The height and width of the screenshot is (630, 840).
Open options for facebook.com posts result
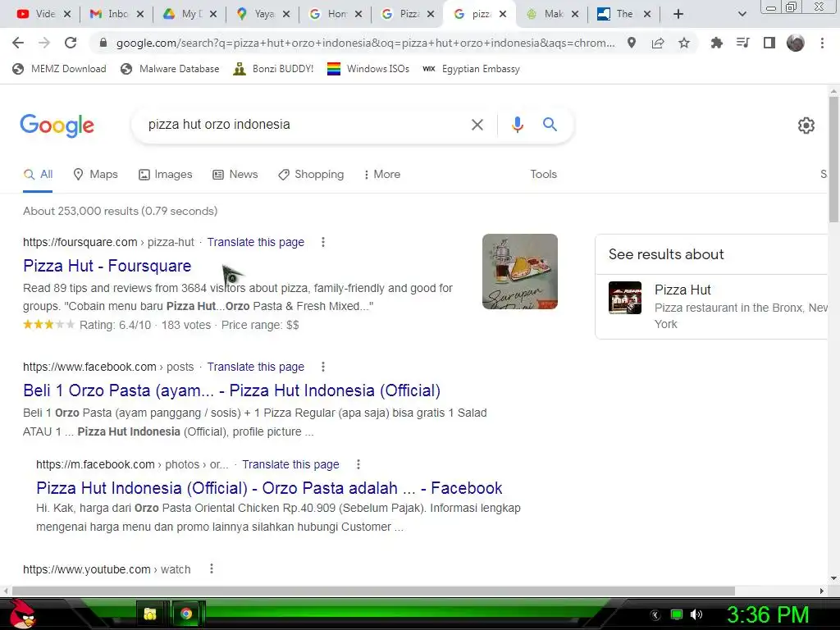coord(323,367)
